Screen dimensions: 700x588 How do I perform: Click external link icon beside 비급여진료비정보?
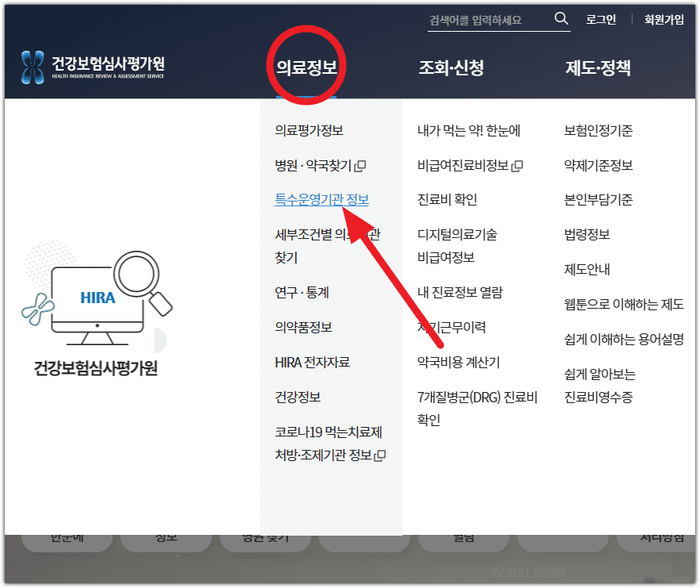[x=517, y=166]
